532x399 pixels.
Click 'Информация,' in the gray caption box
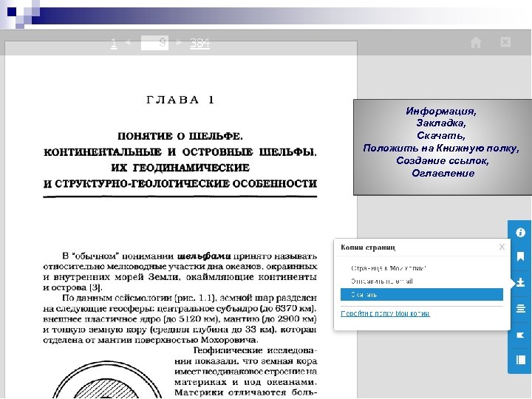pyautogui.click(x=441, y=111)
